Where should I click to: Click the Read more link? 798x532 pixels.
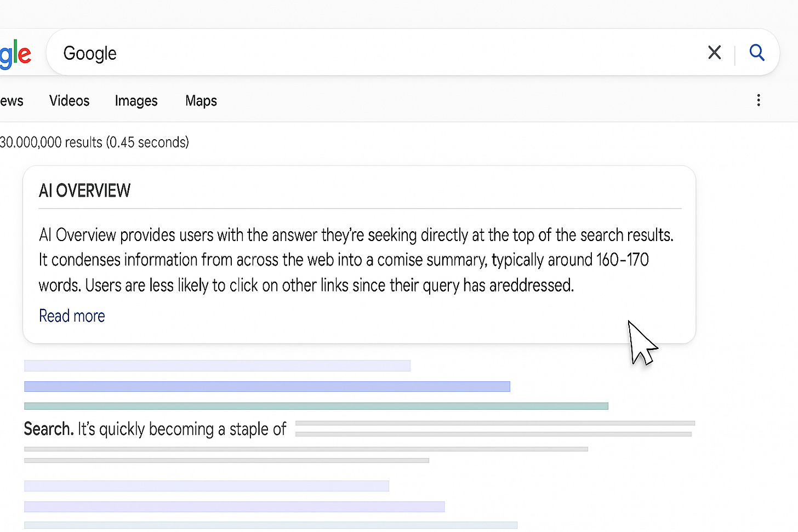[71, 316]
